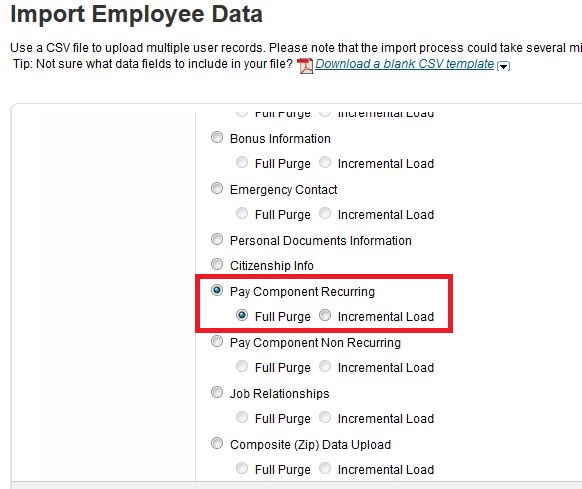Select the Personal Documents Information option
This screenshot has height=489, width=582.
217,239
